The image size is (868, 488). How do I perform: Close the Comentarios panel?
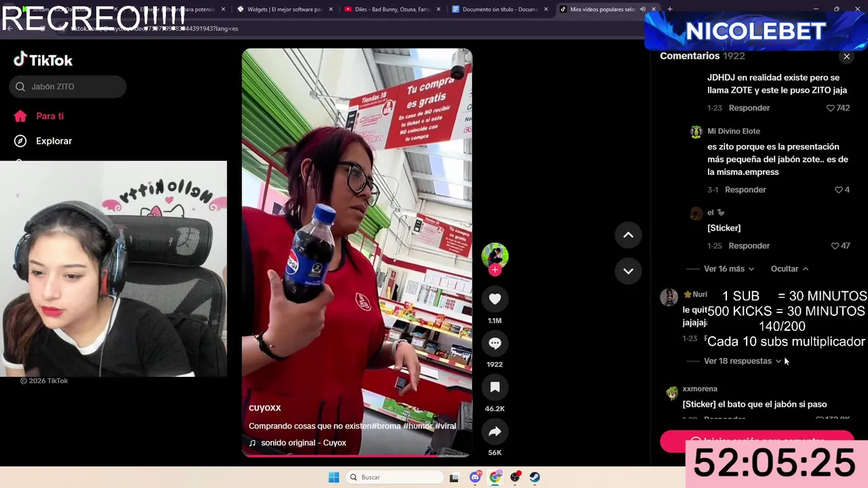(x=846, y=56)
